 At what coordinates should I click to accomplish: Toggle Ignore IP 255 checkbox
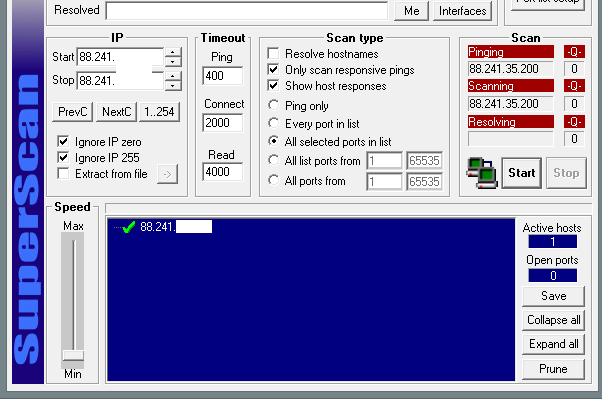63,157
